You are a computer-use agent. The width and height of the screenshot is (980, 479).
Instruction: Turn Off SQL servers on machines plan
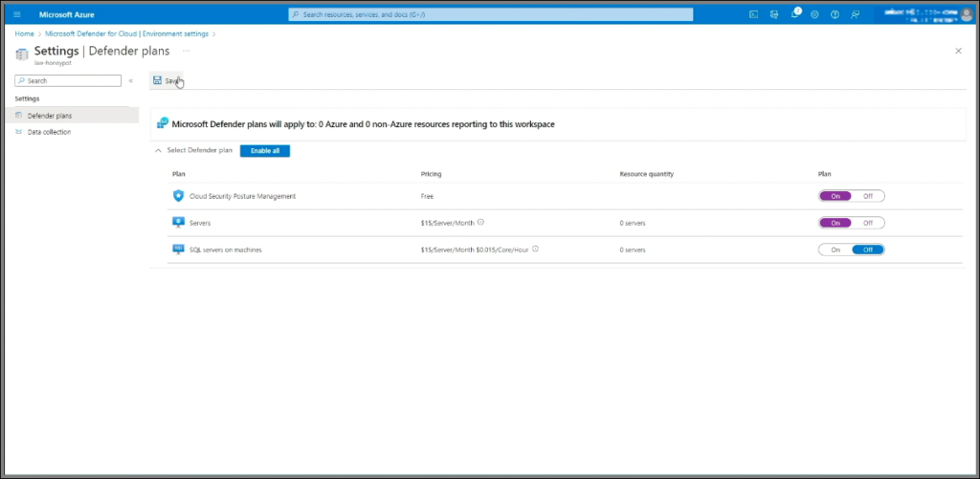868,250
